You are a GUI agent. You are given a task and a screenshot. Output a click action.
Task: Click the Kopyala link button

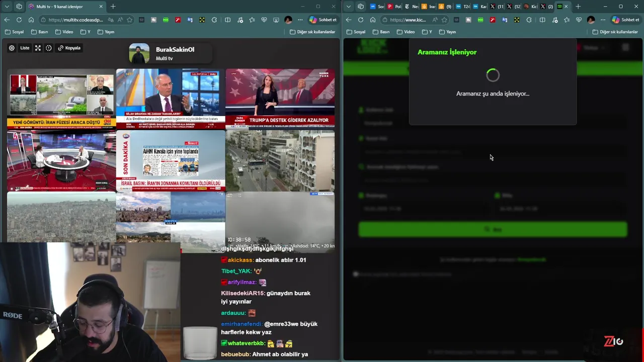[x=69, y=48]
